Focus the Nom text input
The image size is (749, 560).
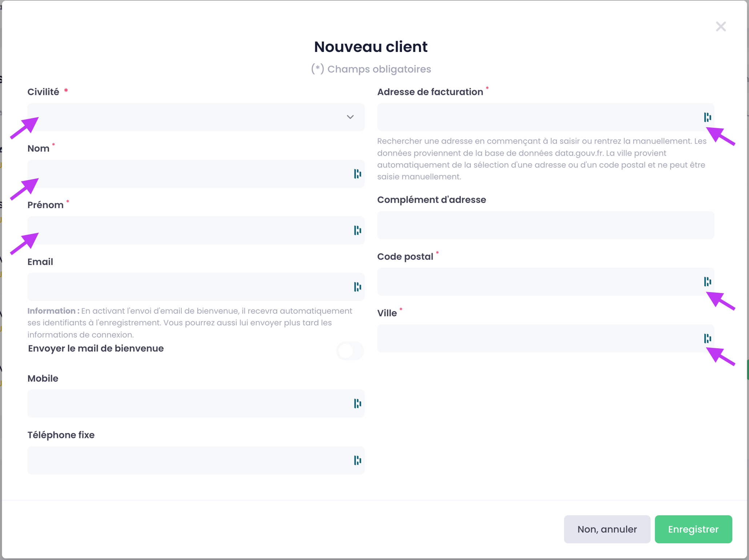pyautogui.click(x=182, y=174)
